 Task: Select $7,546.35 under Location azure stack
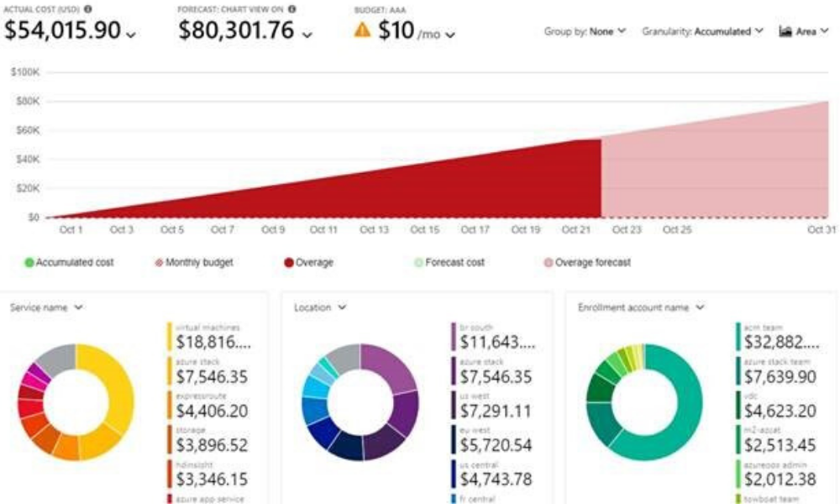pos(496,376)
